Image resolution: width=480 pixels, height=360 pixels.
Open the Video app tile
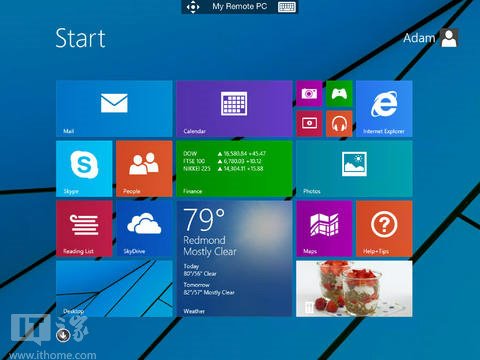[x=309, y=123]
